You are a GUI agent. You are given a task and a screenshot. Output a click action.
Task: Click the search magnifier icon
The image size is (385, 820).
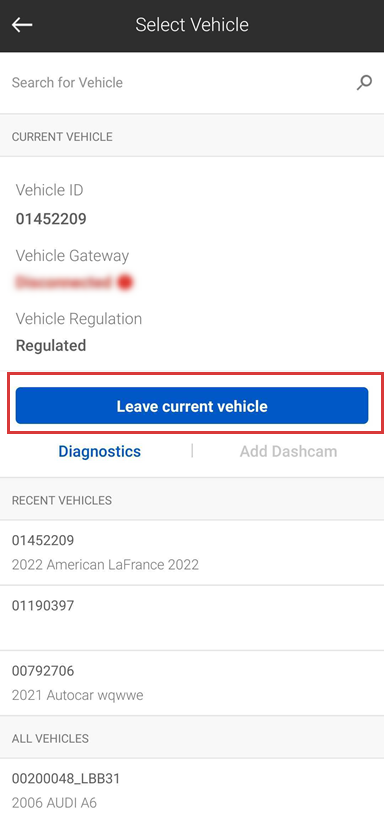pyautogui.click(x=364, y=83)
